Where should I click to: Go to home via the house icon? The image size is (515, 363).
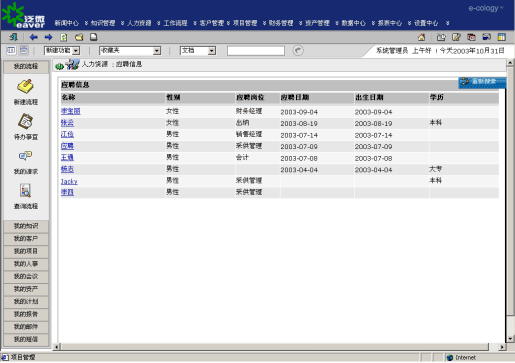(x=421, y=37)
